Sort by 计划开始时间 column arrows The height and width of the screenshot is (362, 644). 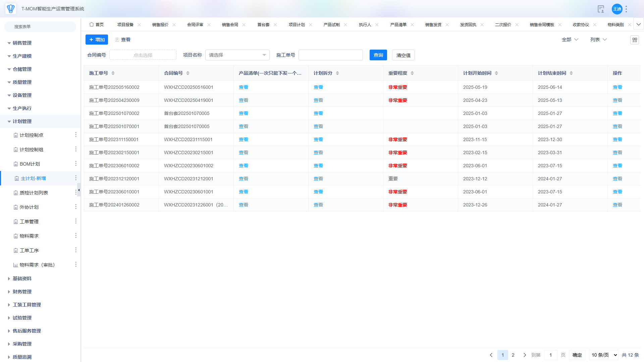[496, 73]
